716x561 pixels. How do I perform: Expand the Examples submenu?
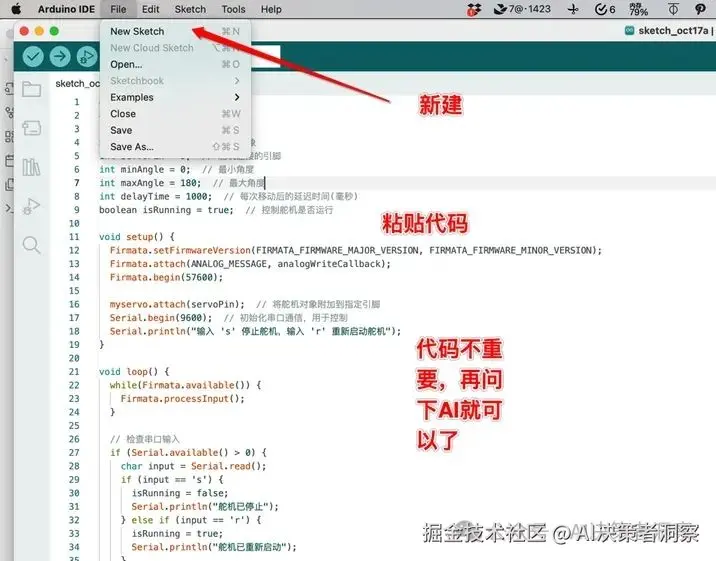pos(175,97)
